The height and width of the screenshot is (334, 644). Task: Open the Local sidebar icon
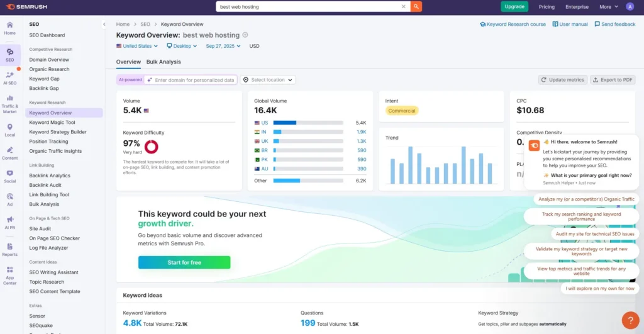tap(10, 130)
